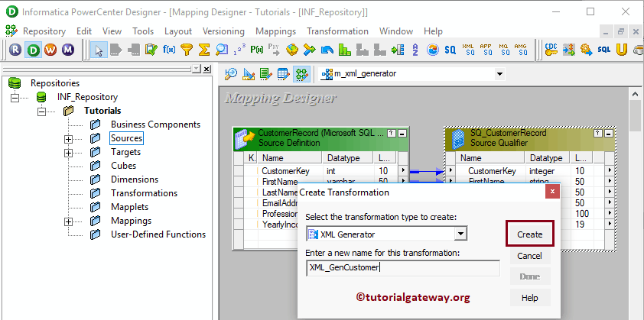
Task: Select the Sorter A-Z transformation icon
Action: pyautogui.click(x=415, y=50)
